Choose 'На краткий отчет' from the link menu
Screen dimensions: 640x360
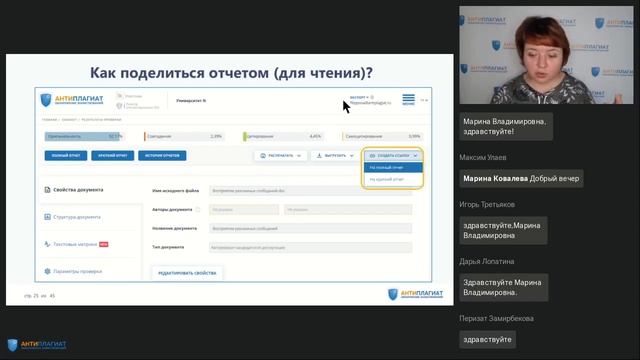coord(393,179)
